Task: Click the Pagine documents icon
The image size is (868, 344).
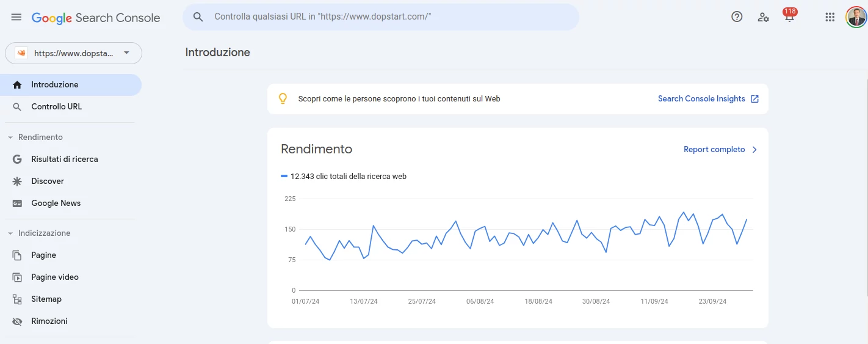Action: (x=17, y=255)
